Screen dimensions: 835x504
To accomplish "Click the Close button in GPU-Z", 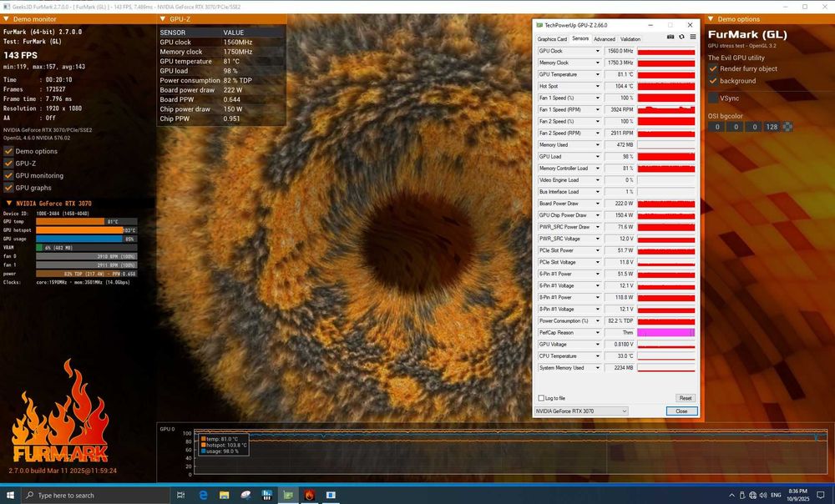I will click(681, 411).
